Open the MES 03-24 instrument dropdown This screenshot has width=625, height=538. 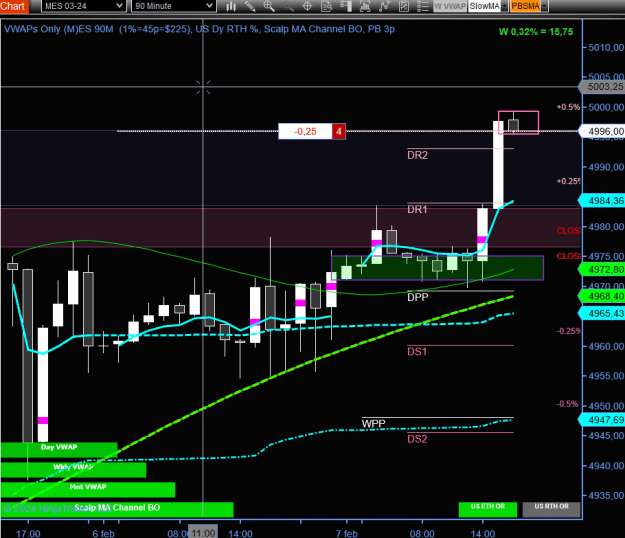coord(83,6)
